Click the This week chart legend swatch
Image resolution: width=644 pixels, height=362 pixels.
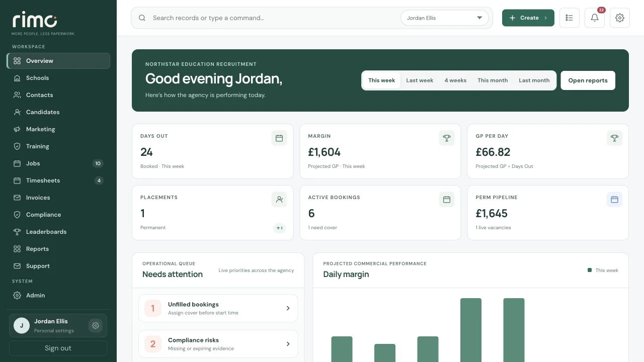point(590,270)
